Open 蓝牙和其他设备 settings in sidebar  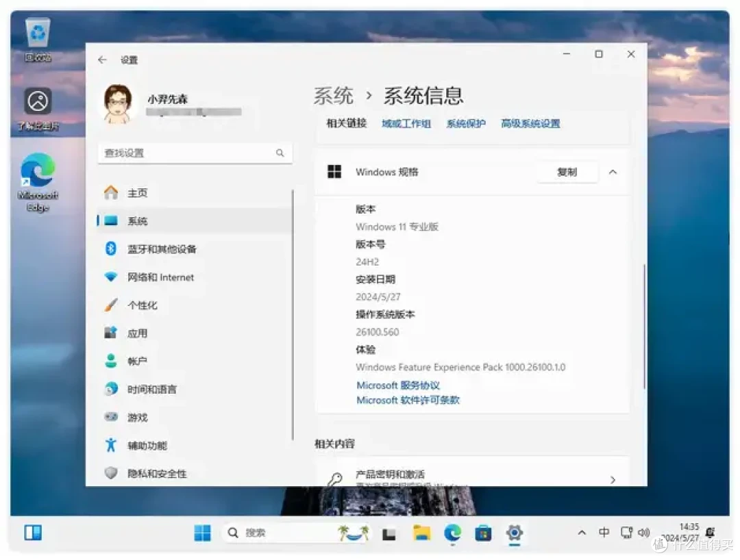160,249
